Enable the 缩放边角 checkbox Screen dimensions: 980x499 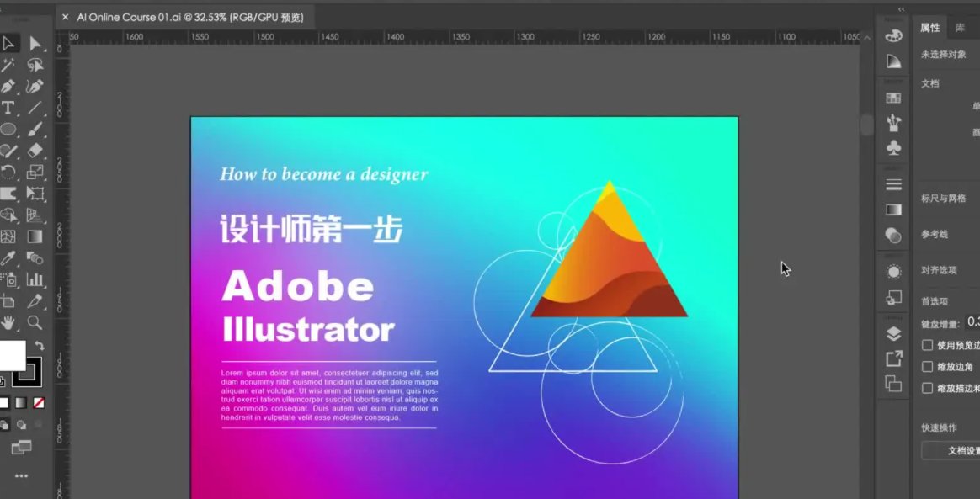click(x=927, y=367)
